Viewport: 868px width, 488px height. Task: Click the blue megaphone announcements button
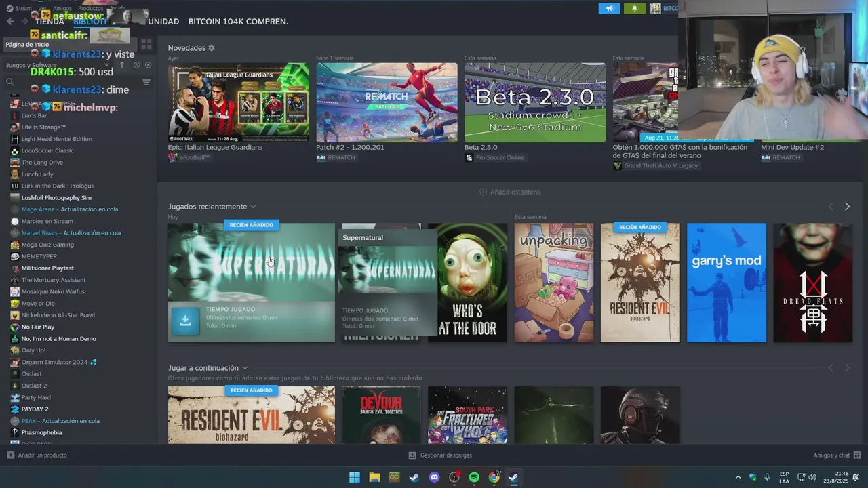point(609,8)
